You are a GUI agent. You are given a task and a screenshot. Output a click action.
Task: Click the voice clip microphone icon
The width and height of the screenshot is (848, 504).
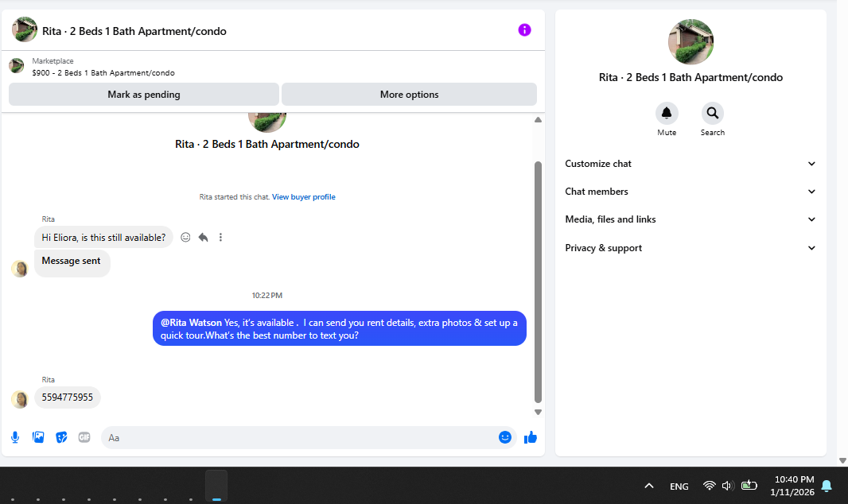coord(15,437)
